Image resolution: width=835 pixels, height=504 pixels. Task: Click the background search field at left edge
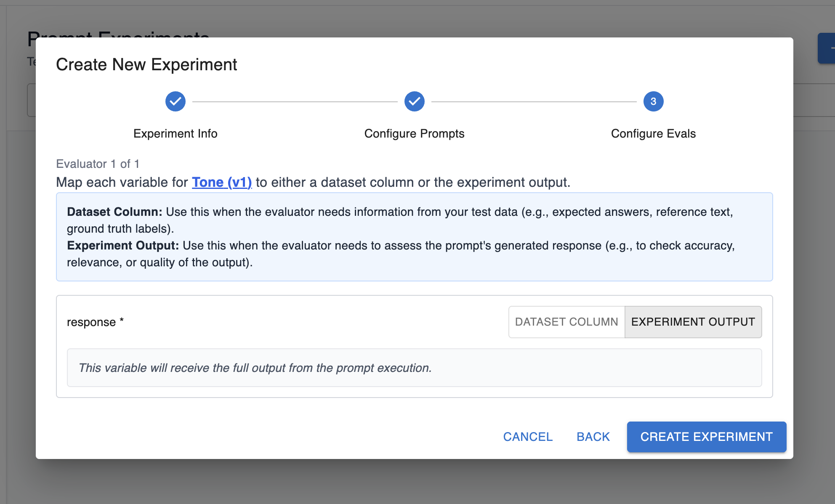point(31,100)
